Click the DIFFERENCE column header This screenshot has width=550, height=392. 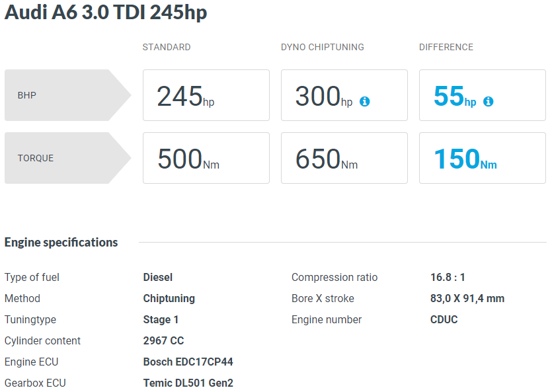click(x=446, y=47)
